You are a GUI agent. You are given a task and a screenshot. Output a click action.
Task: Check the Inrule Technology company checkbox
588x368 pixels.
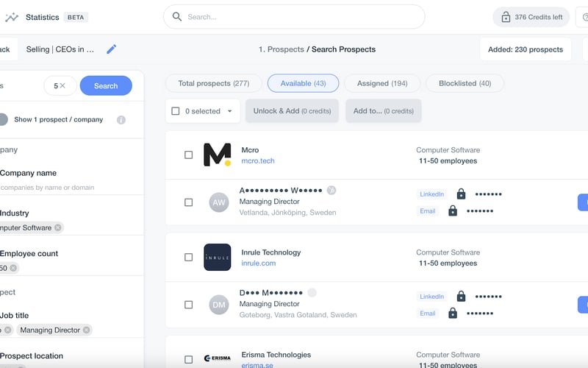coord(189,257)
